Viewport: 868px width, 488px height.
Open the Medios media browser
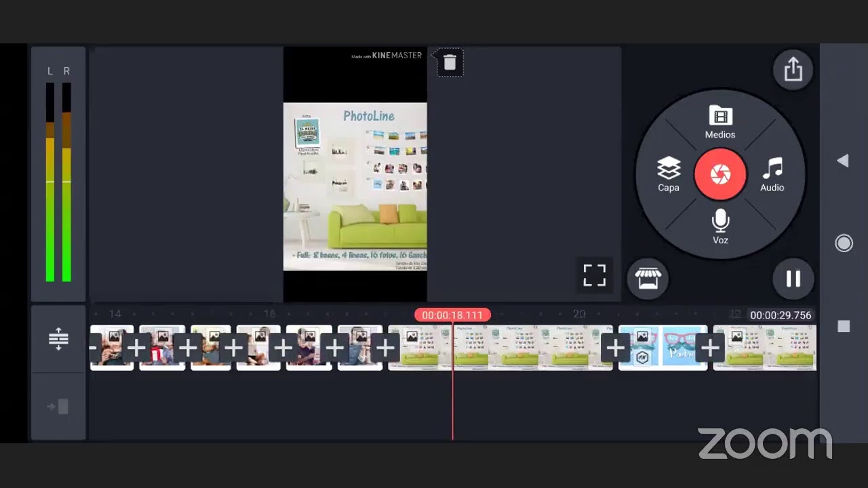(x=720, y=123)
